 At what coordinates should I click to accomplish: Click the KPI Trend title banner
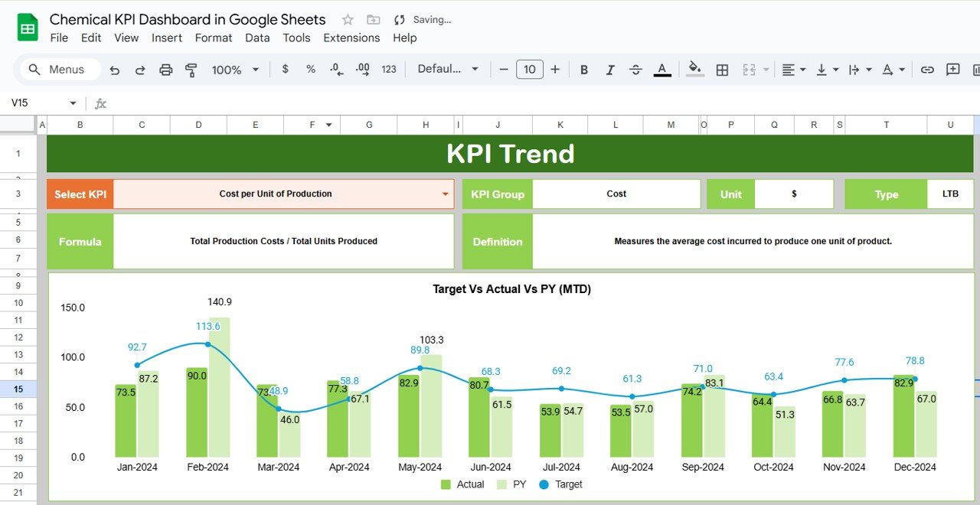510,154
